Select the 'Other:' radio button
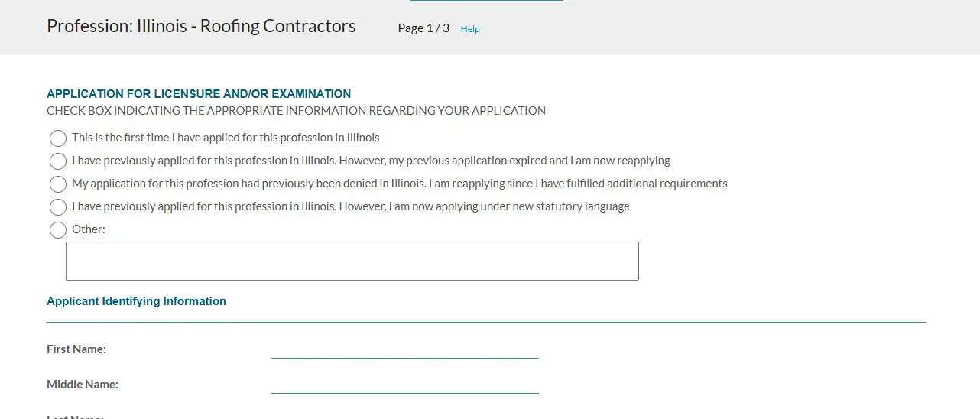Viewport: 980px width, 419px height. (x=57, y=230)
